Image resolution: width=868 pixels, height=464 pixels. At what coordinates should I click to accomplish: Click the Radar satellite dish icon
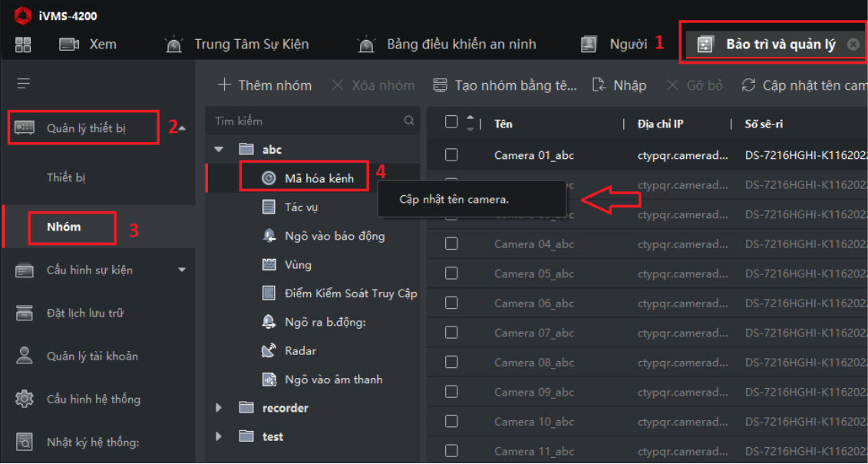click(269, 350)
